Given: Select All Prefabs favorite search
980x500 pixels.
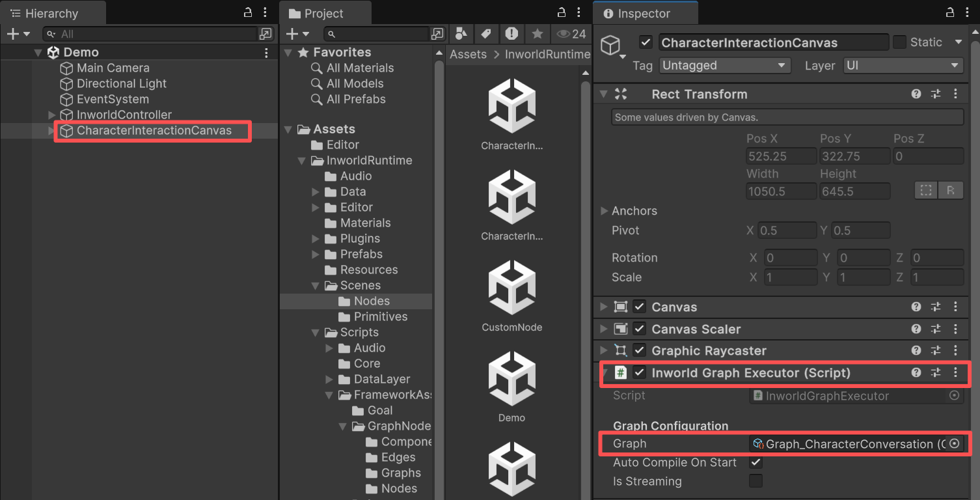Looking at the screenshot, I should 356,100.
